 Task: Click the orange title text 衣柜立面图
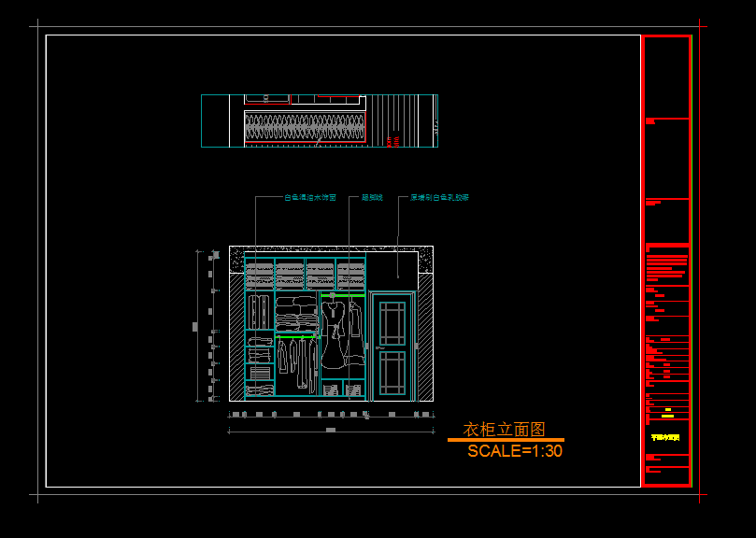(x=504, y=430)
